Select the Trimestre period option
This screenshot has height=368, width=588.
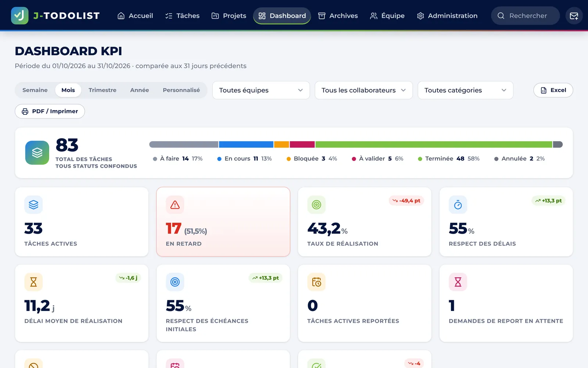tap(102, 90)
